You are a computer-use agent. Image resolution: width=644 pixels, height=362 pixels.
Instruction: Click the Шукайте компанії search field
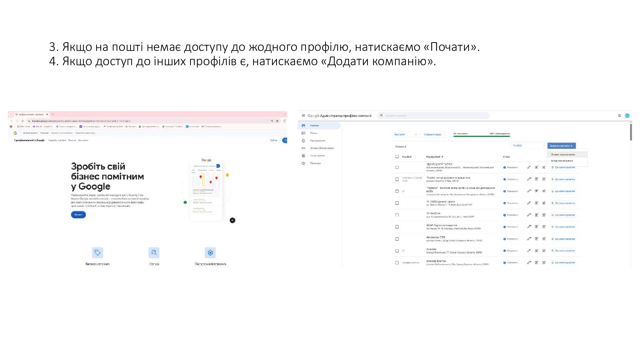(x=433, y=116)
